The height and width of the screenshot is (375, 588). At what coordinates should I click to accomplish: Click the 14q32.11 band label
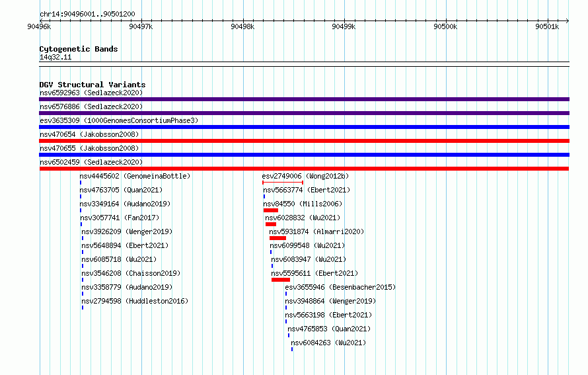click(55, 57)
